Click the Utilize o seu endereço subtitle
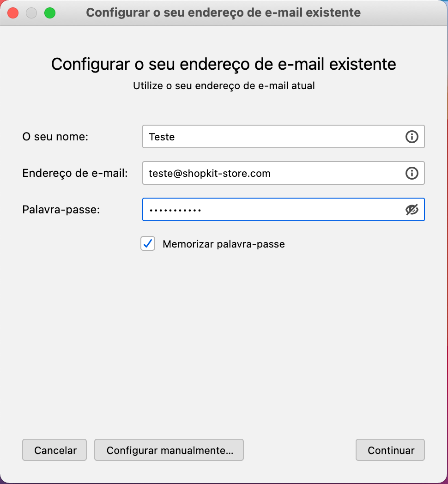This screenshot has width=448, height=484. [x=224, y=86]
